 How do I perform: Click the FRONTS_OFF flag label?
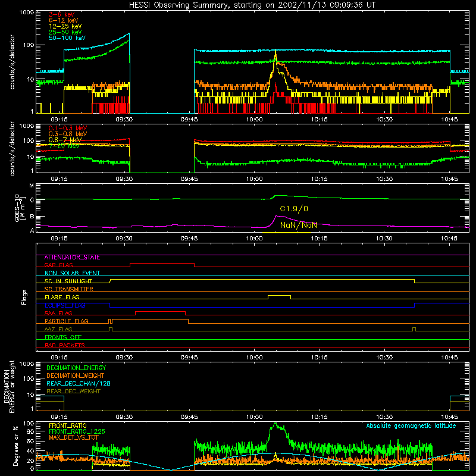coord(63,337)
